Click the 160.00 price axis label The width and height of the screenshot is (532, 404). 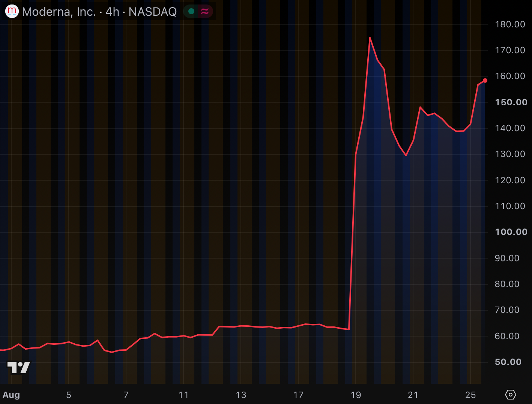510,76
